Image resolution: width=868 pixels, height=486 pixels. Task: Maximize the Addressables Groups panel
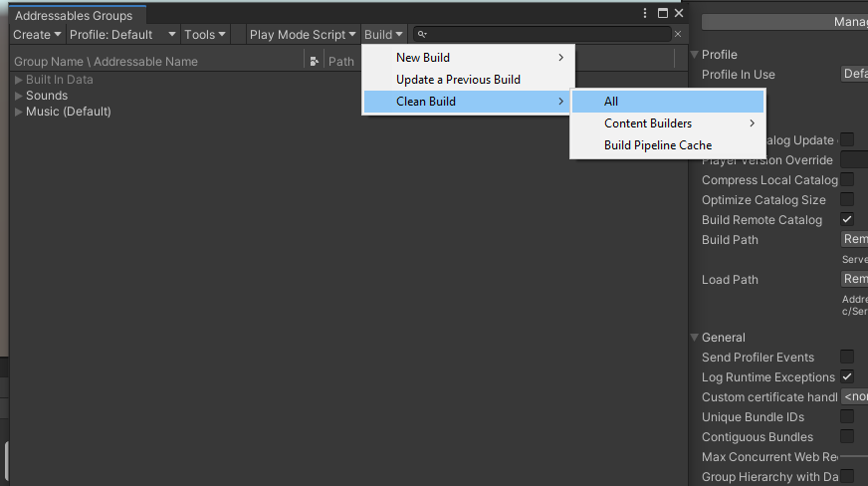pos(662,13)
